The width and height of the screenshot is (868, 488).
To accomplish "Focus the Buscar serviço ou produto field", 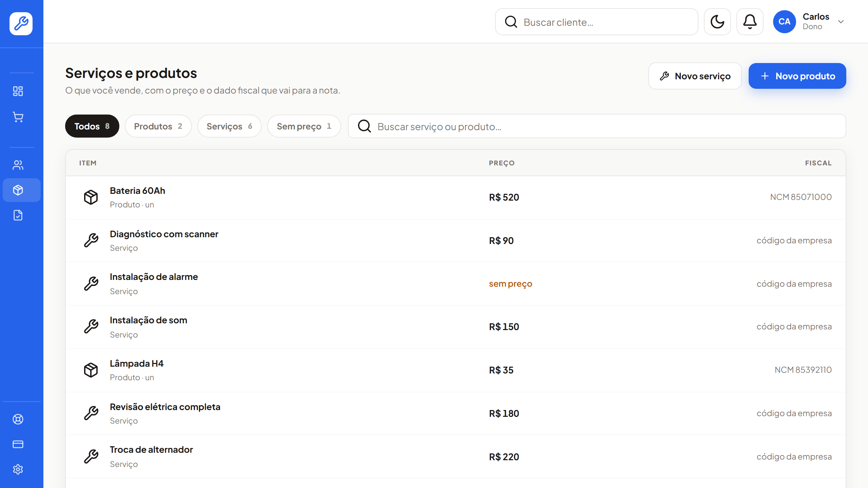I will pyautogui.click(x=597, y=126).
